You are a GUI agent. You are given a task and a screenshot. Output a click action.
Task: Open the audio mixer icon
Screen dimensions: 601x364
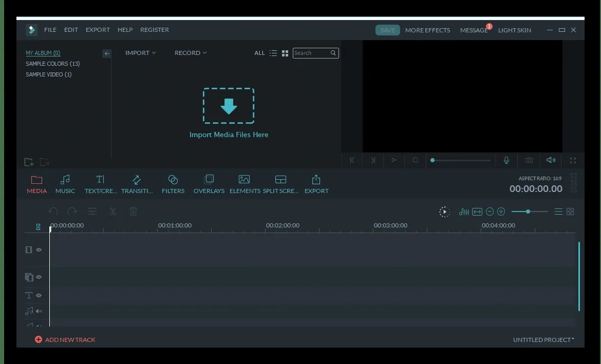(x=464, y=212)
